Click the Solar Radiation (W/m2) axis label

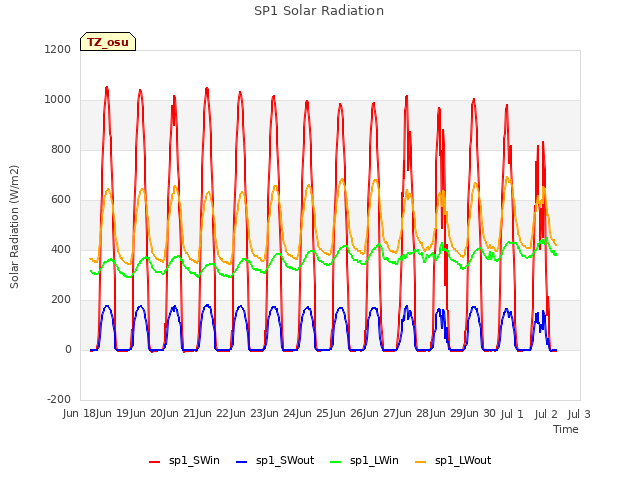[14, 227]
